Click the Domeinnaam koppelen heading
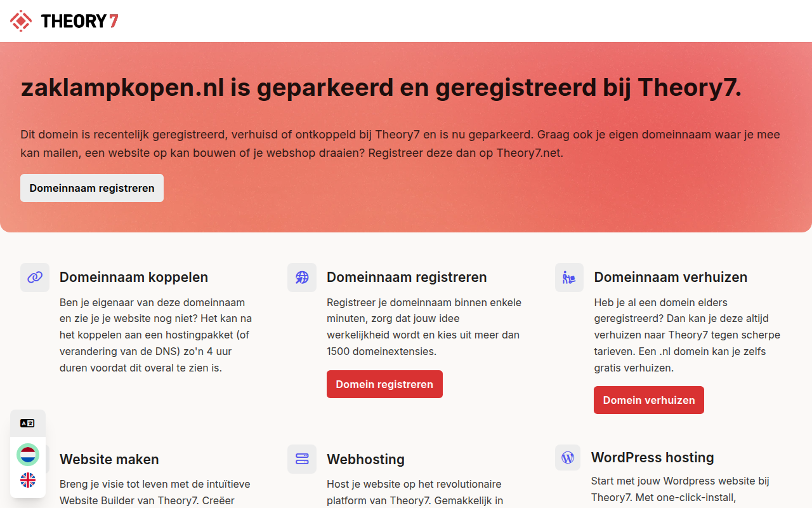 [x=134, y=277]
